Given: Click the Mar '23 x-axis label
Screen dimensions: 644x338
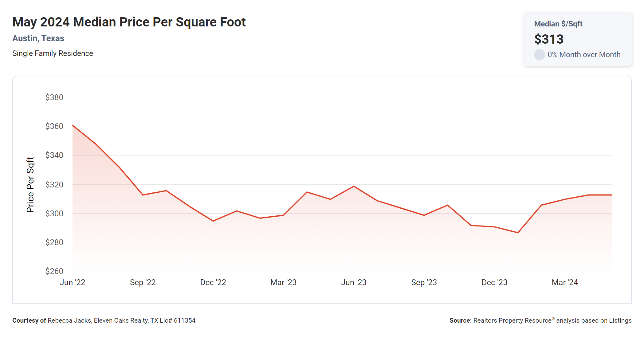Looking at the screenshot, I should point(283,282).
